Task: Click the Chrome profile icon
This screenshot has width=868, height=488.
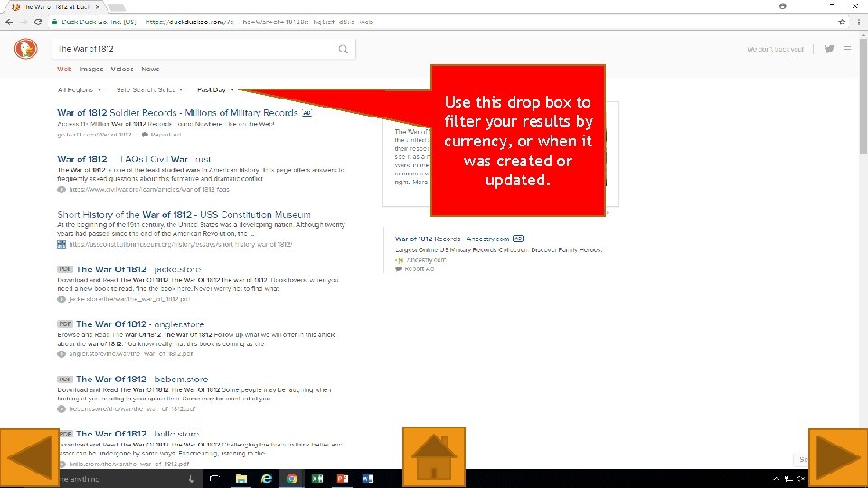Action: click(782, 6)
